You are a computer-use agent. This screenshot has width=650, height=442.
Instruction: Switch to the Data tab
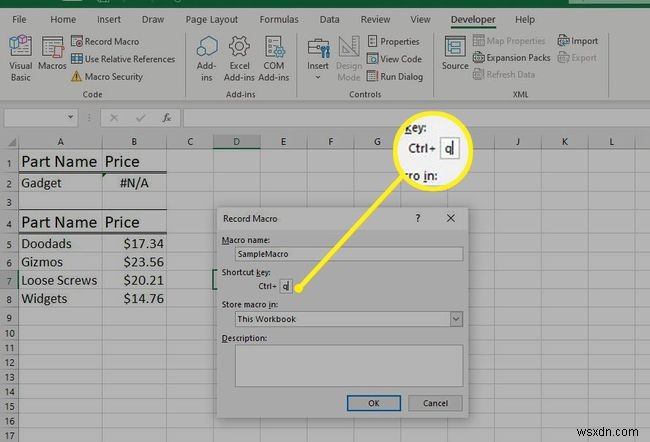click(329, 19)
